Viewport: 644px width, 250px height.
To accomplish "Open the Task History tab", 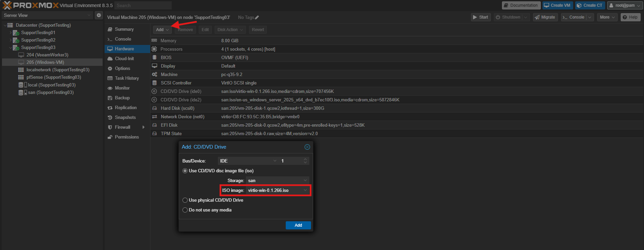I will coord(127,78).
